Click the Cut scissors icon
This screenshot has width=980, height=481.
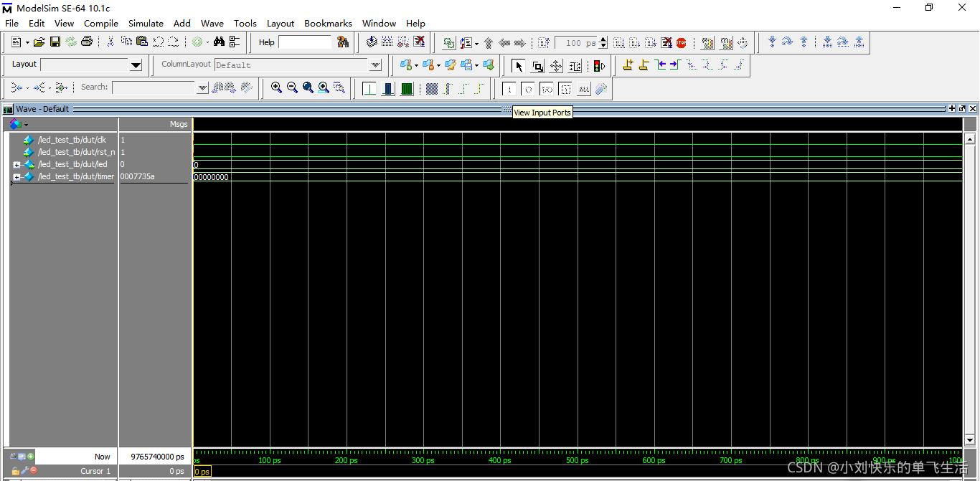pos(110,42)
